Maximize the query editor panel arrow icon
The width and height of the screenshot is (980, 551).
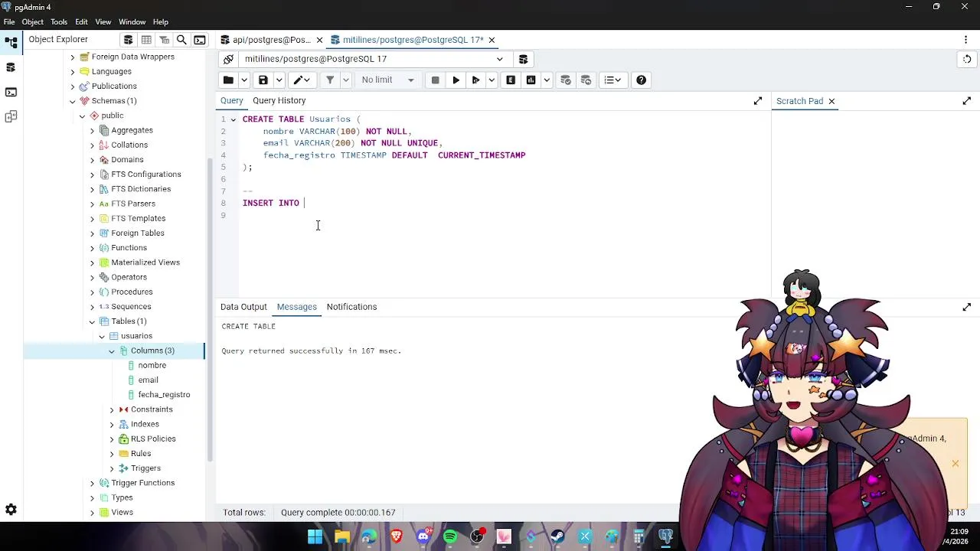point(757,101)
